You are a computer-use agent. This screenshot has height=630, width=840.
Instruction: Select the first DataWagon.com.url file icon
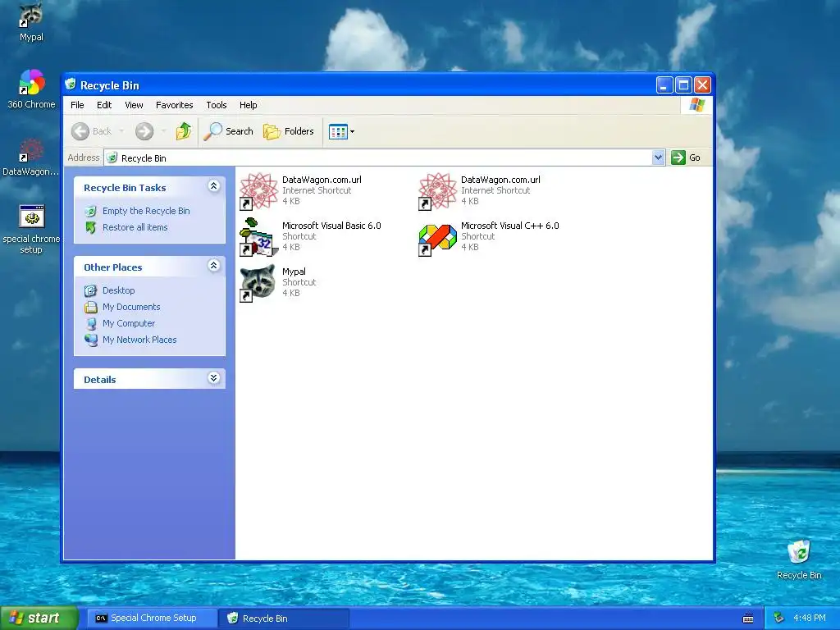tap(258, 190)
